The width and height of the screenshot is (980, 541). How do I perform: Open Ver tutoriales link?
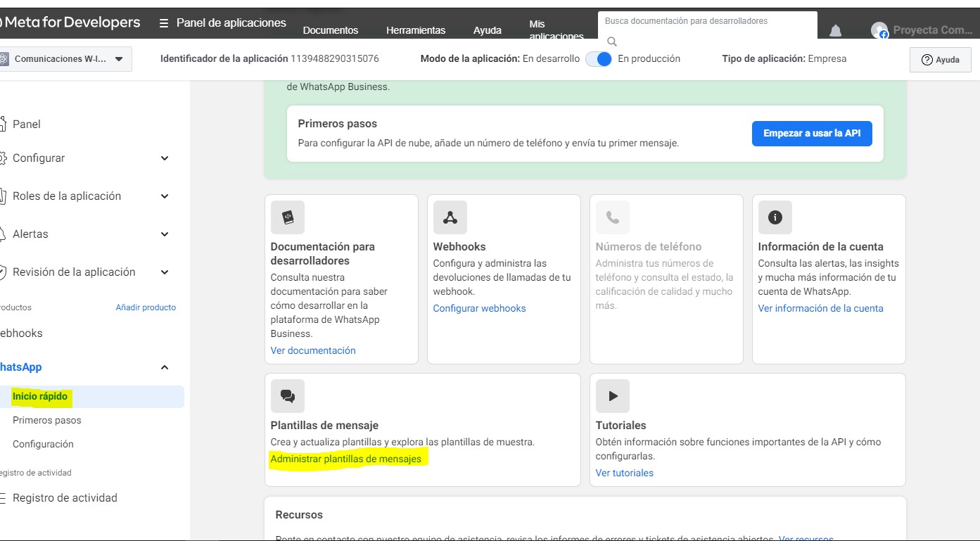pos(625,473)
